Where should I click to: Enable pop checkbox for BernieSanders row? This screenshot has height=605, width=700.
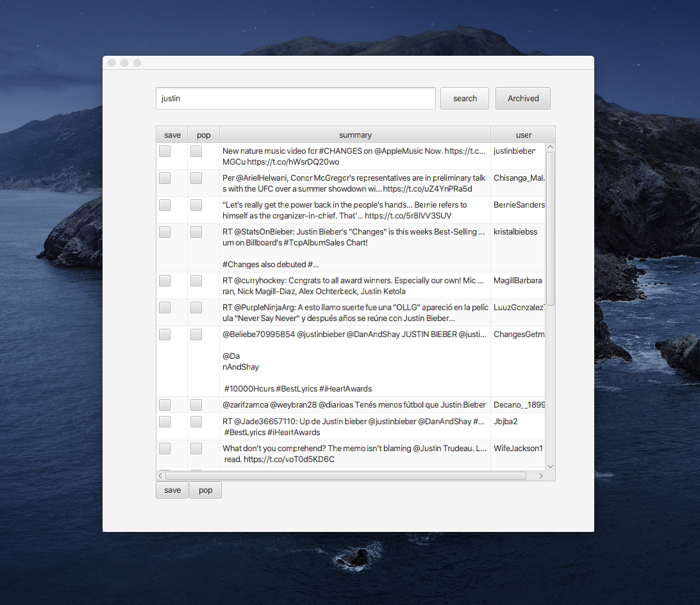(x=196, y=205)
